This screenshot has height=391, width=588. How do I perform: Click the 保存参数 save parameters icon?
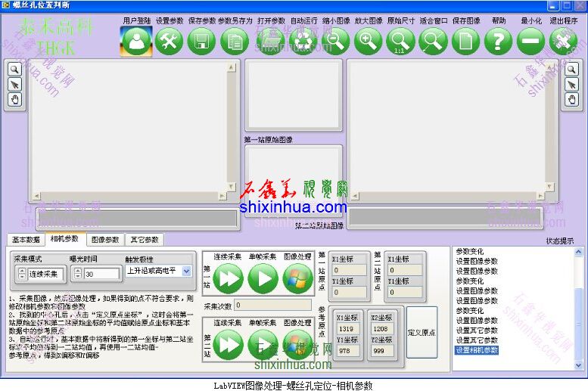(202, 41)
